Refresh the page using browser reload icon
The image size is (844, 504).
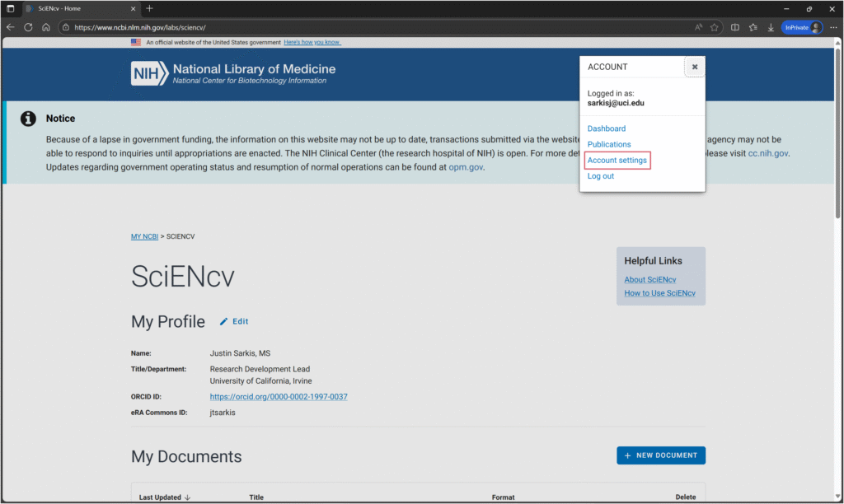[28, 27]
